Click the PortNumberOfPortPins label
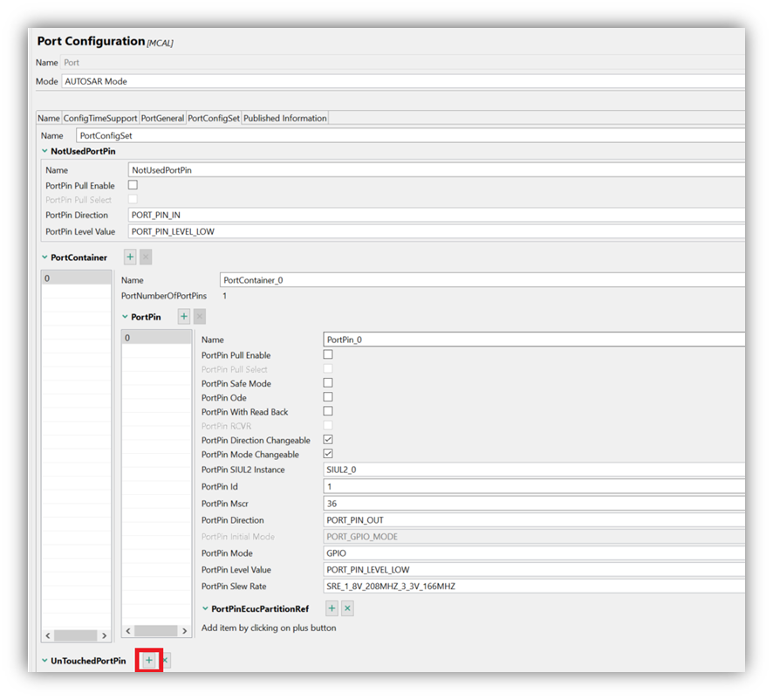 (164, 296)
